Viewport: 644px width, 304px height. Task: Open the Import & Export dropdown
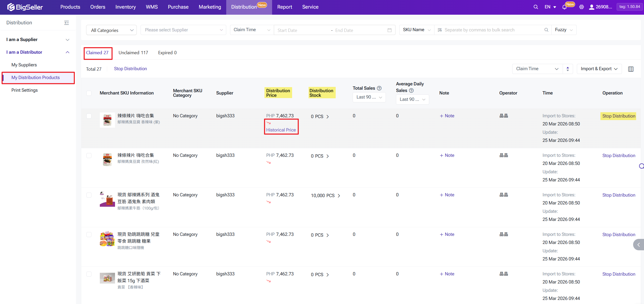(x=599, y=69)
